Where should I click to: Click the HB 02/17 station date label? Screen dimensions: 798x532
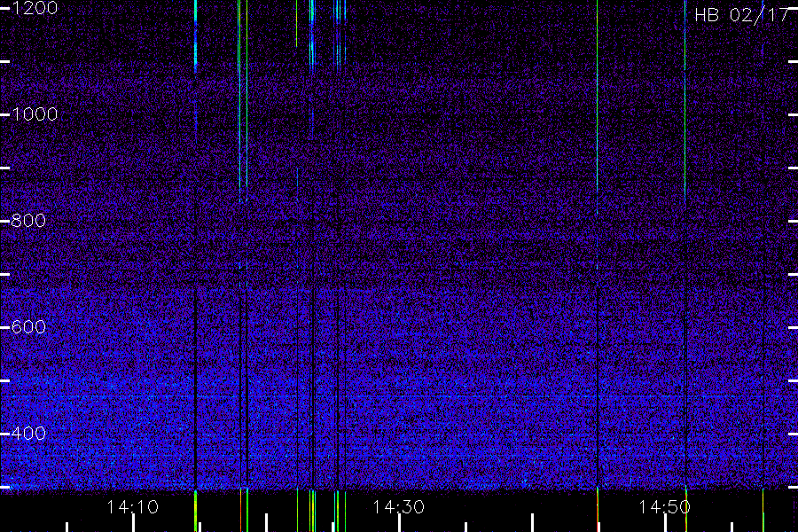tap(741, 15)
